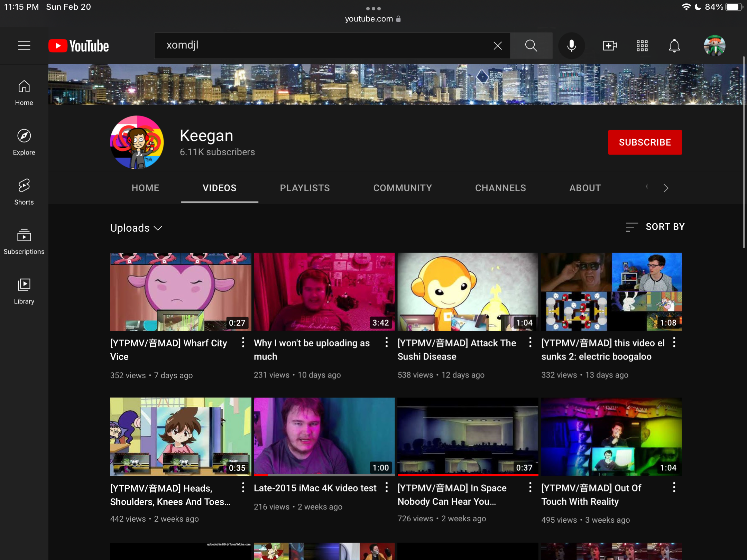This screenshot has width=747, height=560.
Task: Open options for iMac 4K video test
Action: tap(387, 487)
